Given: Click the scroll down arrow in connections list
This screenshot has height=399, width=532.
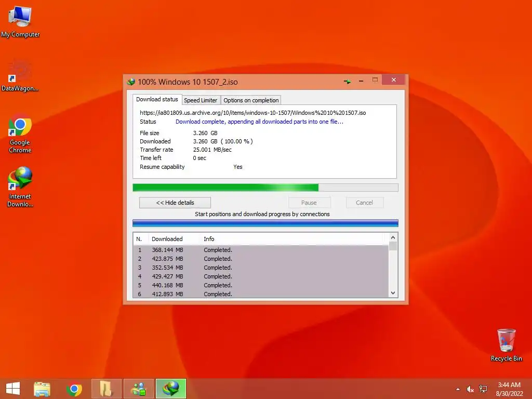Looking at the screenshot, I should point(393,293).
